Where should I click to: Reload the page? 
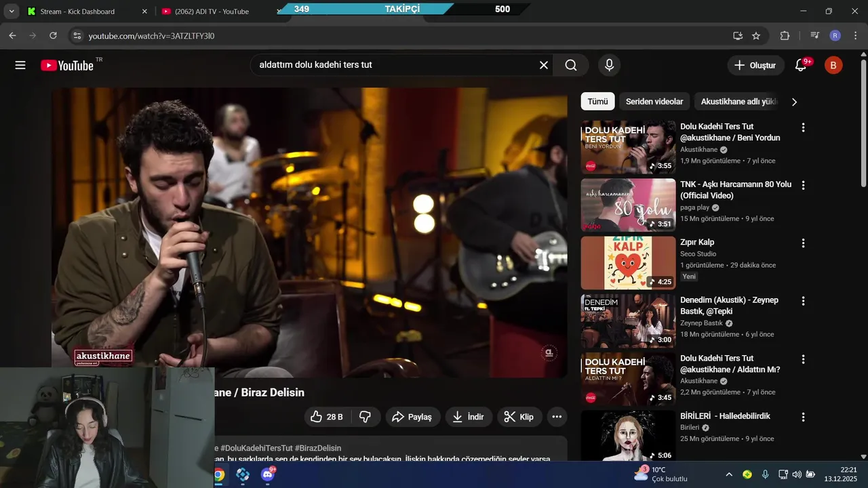pyautogui.click(x=54, y=36)
